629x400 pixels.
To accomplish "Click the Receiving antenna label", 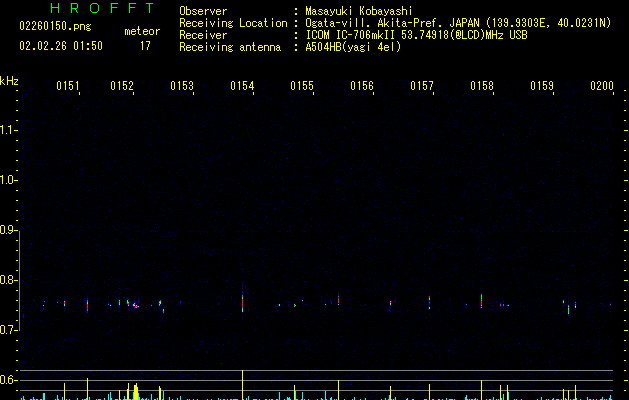I will (230, 47).
